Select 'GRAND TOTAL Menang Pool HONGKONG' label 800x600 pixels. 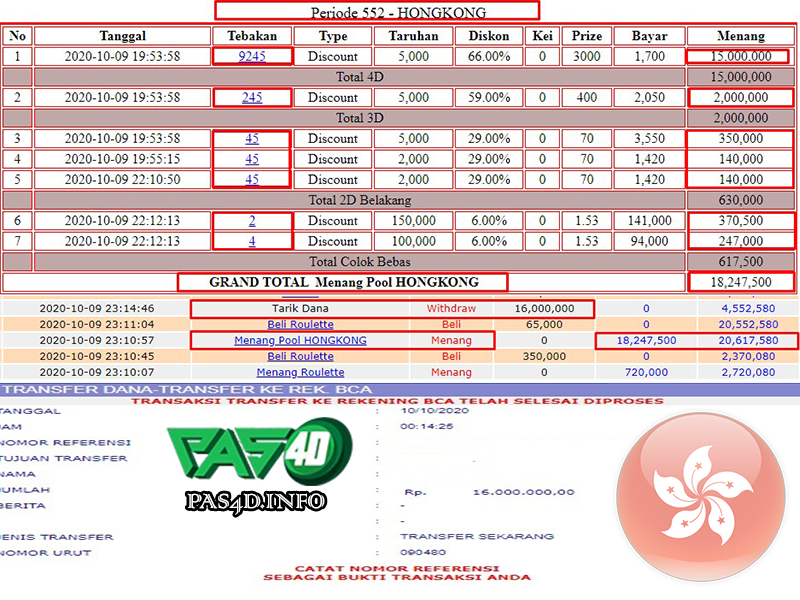click(x=344, y=282)
